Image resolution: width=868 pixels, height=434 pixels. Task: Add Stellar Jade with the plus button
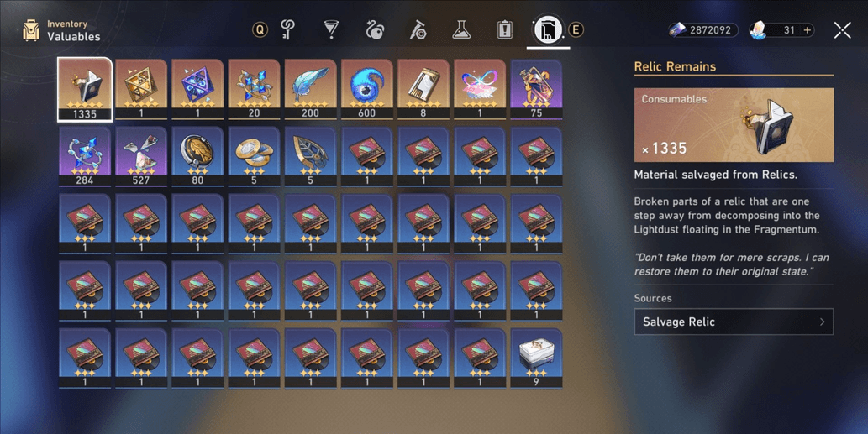(808, 30)
